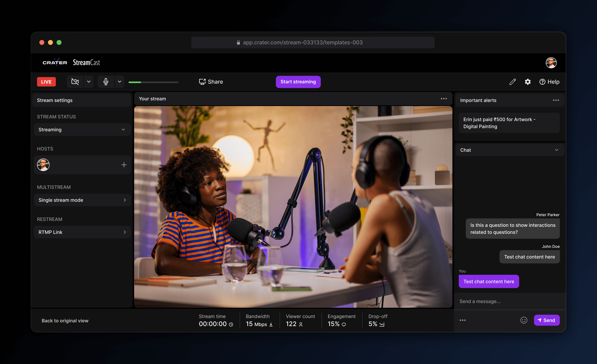The image size is (597, 364).
Task: Open camera options dropdown arrow
Action: click(89, 82)
